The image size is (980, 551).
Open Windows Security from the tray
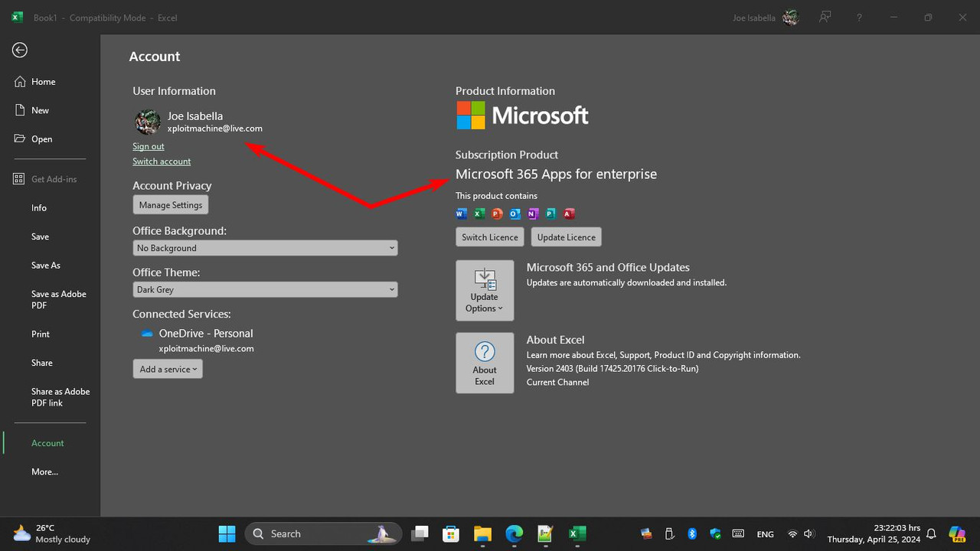[x=715, y=533]
